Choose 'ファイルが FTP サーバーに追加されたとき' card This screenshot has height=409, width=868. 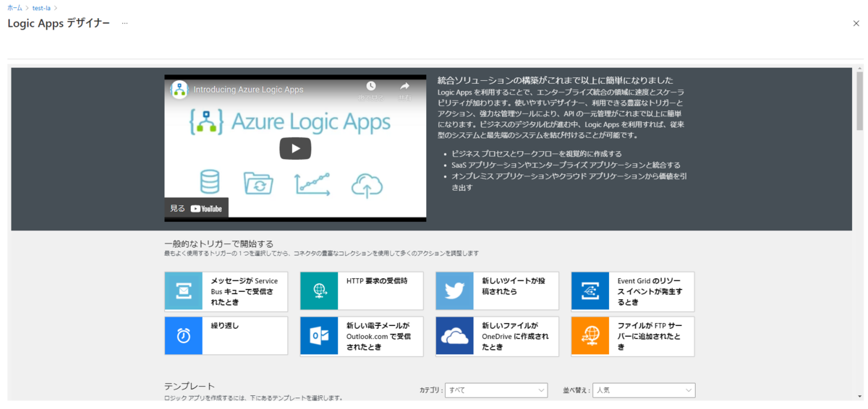coord(633,336)
